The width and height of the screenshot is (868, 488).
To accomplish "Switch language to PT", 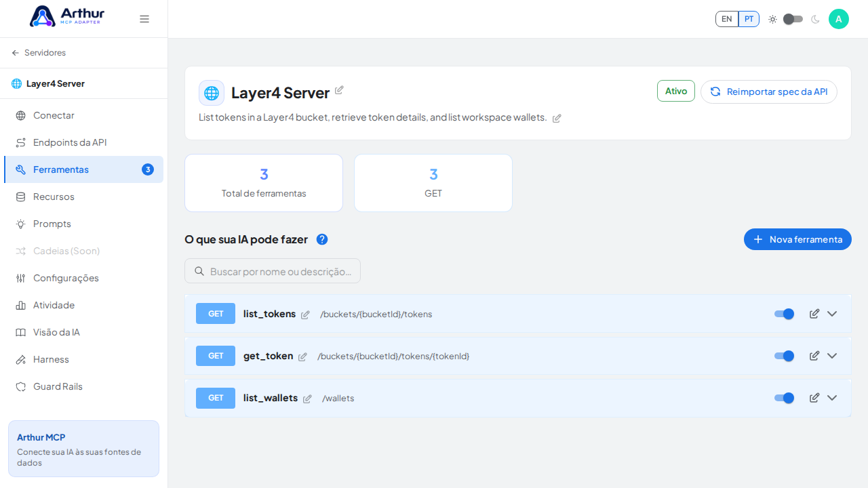I will point(749,19).
